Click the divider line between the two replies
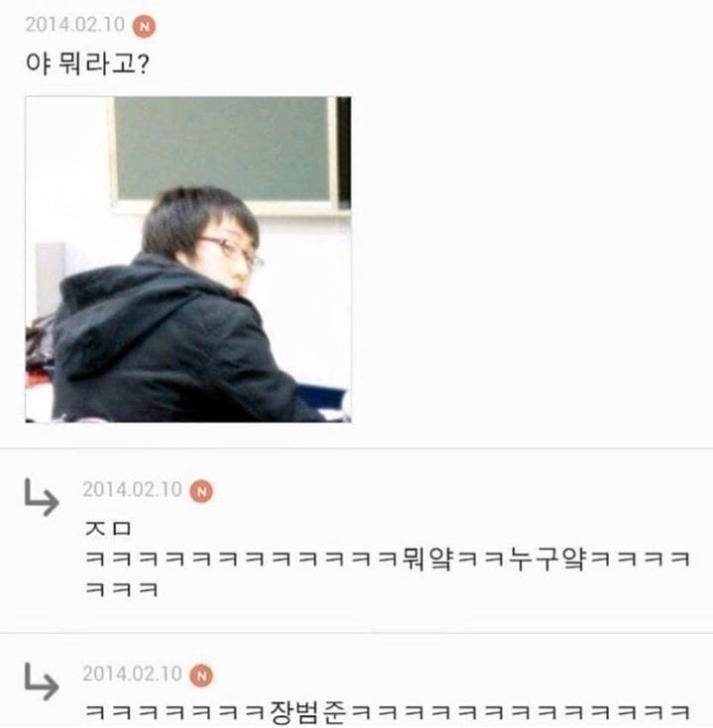Image resolution: width=713 pixels, height=728 pixels. point(356,632)
